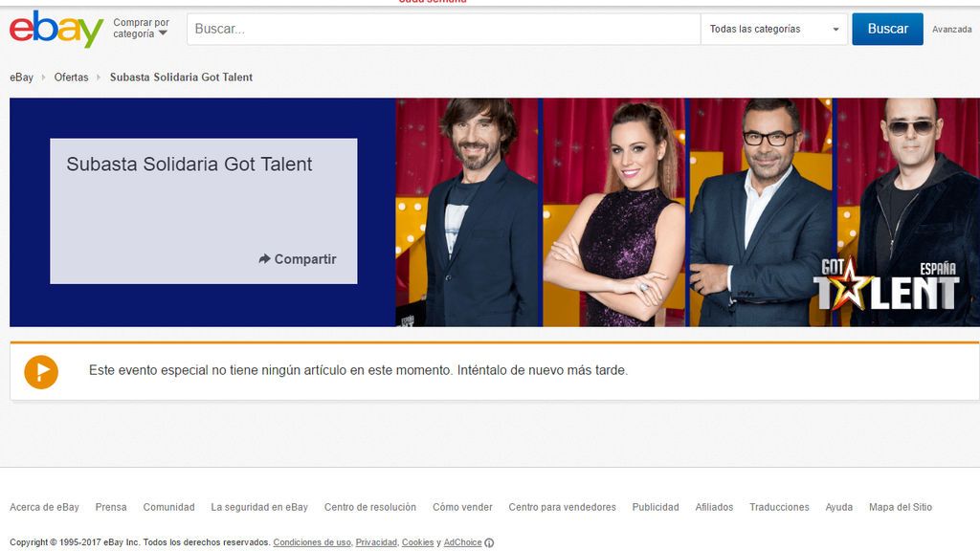The width and height of the screenshot is (980, 551).
Task: Click the man in sunglasses photo
Action: tap(907, 212)
